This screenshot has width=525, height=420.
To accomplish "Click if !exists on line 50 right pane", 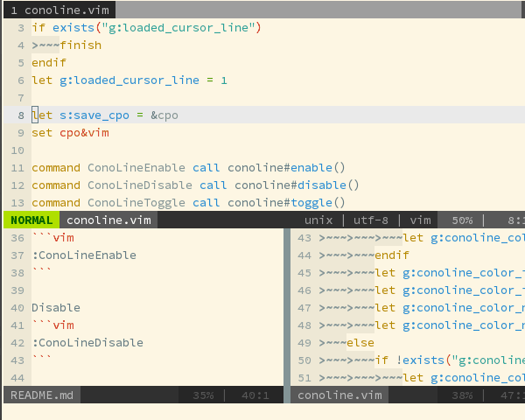I will point(409,360).
